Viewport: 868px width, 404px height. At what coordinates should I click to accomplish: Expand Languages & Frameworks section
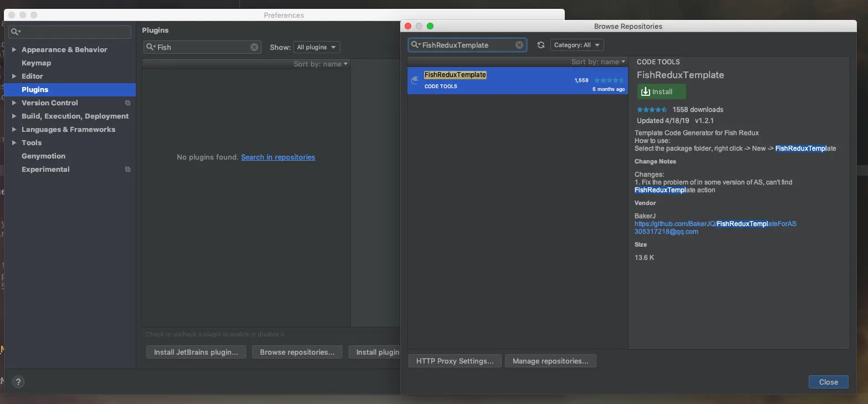pos(14,130)
